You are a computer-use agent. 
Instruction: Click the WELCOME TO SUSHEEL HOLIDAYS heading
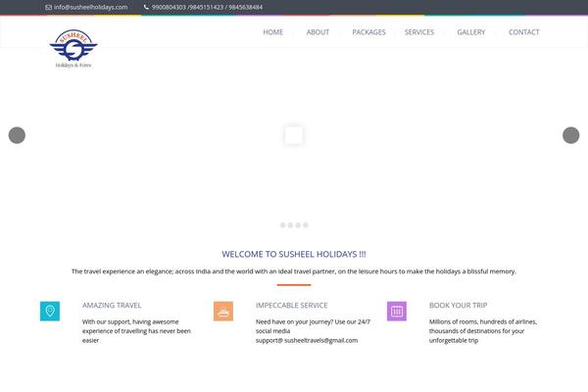pos(294,255)
